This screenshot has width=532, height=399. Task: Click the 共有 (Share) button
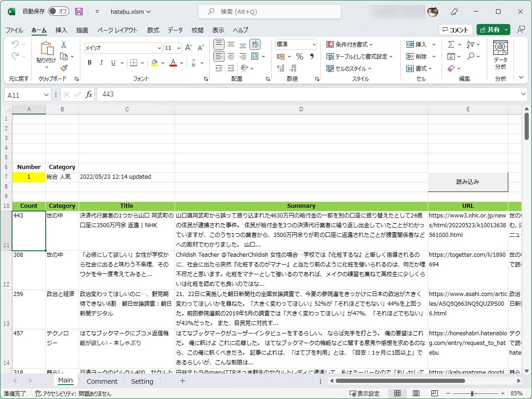(x=492, y=29)
